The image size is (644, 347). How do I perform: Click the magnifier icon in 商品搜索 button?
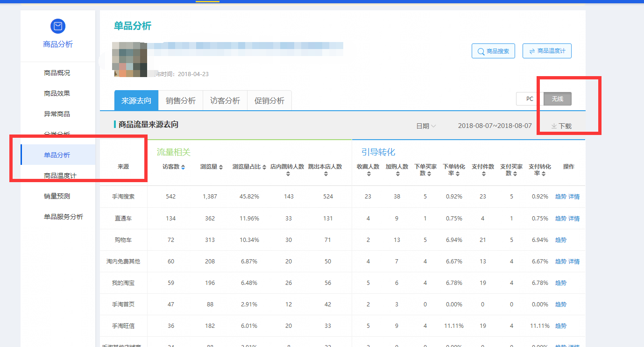481,51
